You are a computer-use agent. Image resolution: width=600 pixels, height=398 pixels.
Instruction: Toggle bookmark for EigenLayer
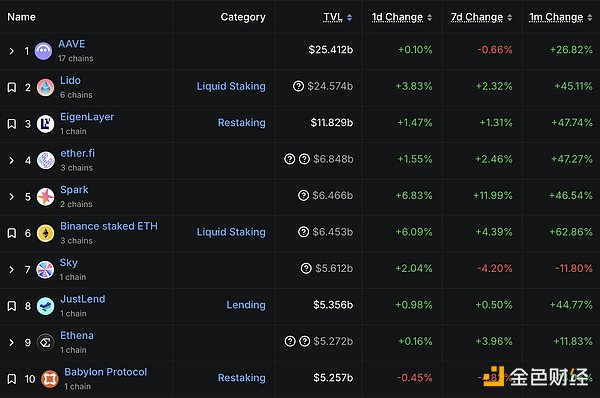point(12,124)
